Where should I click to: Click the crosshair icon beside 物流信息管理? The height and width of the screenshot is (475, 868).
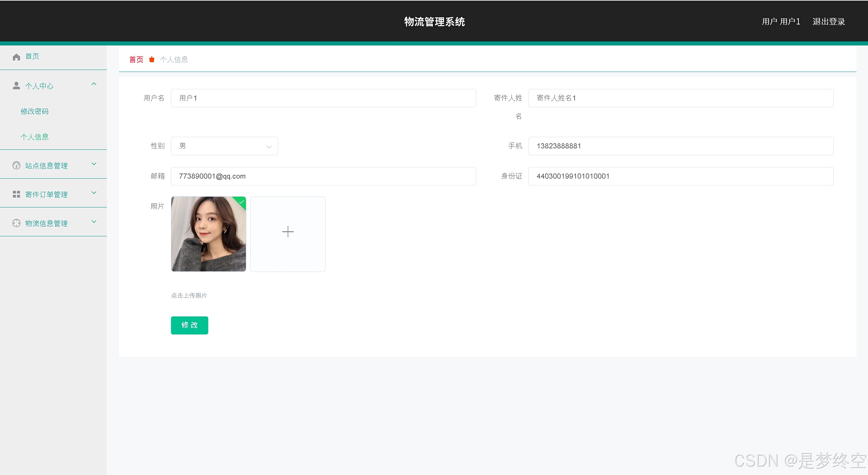pyautogui.click(x=16, y=223)
